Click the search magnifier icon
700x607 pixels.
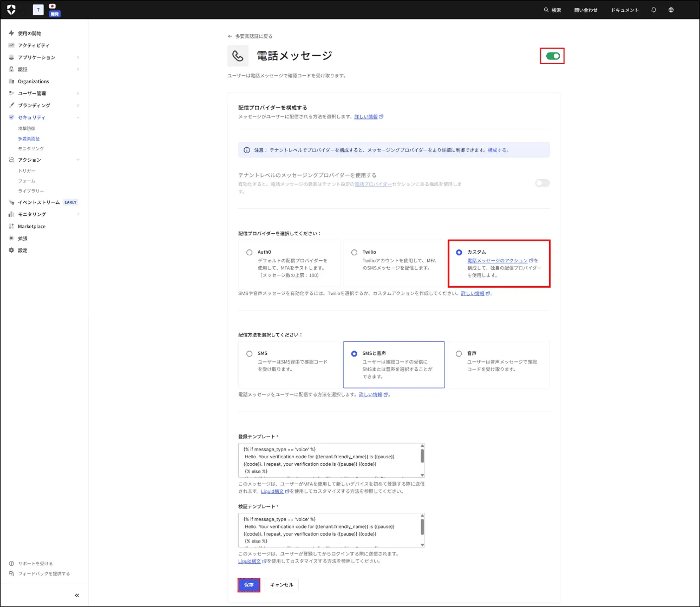546,10
